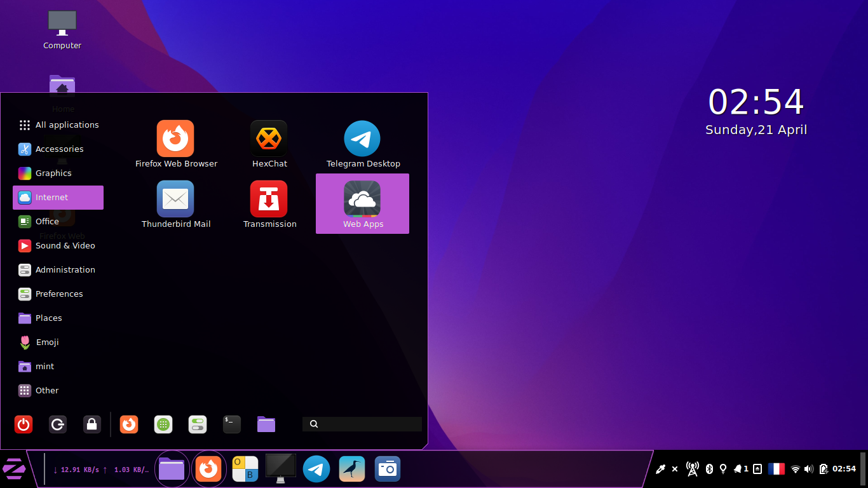Focus the menu search field
Image resolution: width=868 pixels, height=488 pixels.
click(x=362, y=424)
